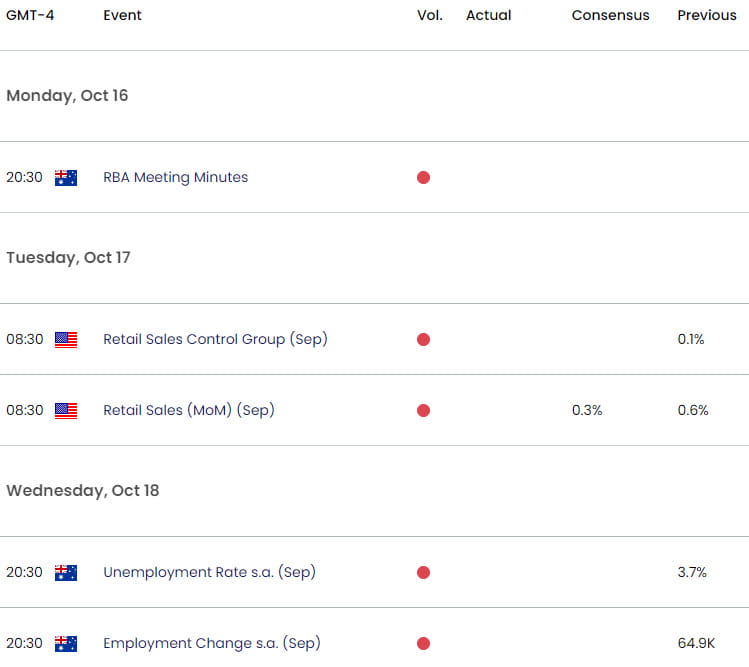Image resolution: width=749 pixels, height=667 pixels.
Task: Click Australia flag beside Unemployment Rate s.a.
Action: pyautogui.click(x=66, y=572)
